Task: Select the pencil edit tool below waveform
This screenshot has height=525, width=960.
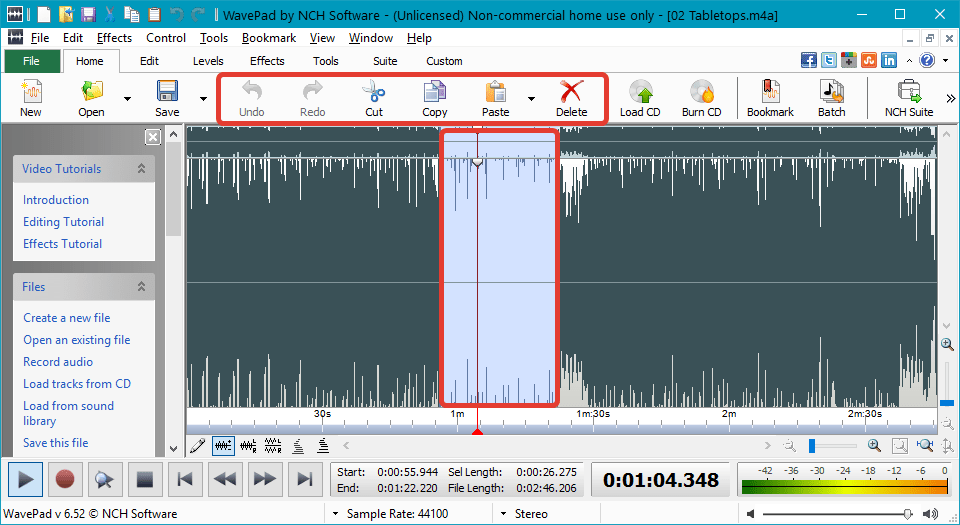Action: tap(197, 446)
